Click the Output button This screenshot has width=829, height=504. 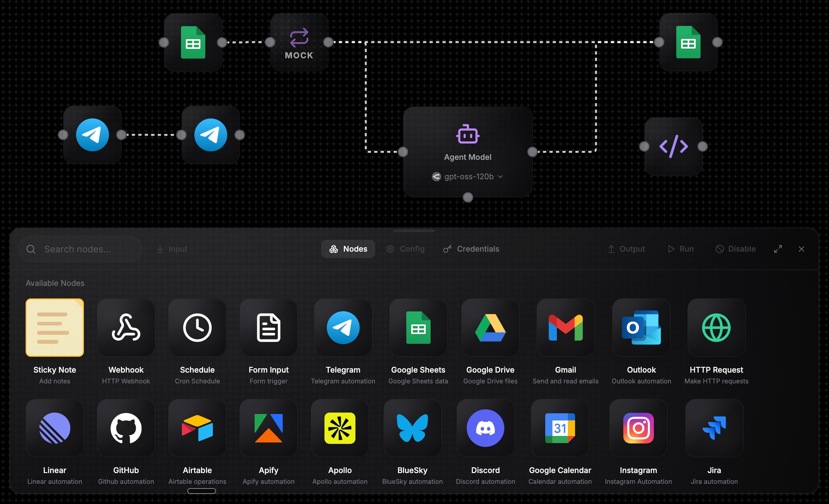pyautogui.click(x=627, y=249)
